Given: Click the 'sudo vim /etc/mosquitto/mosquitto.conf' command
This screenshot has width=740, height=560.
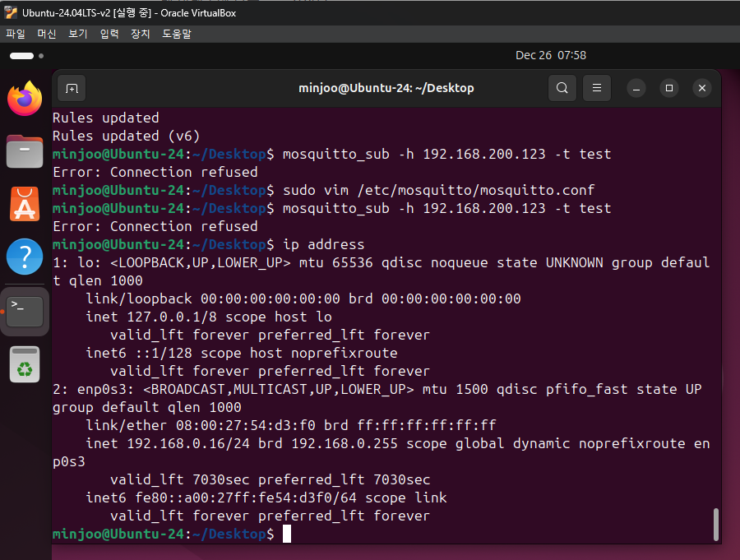Looking at the screenshot, I should point(438,190).
